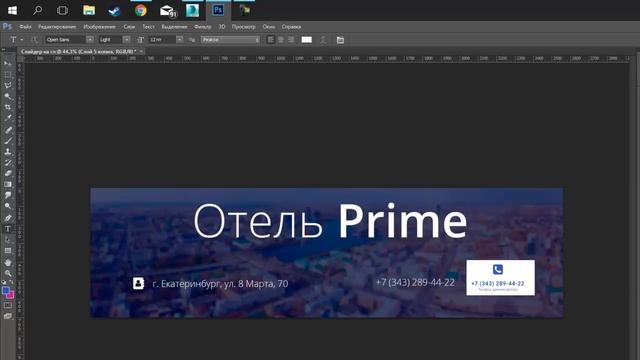Select the Lasso tool
The height and width of the screenshot is (360, 640).
8,85
